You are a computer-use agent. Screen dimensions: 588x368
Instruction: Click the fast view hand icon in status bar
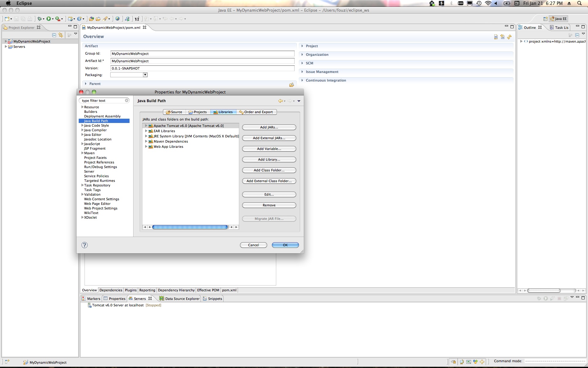coord(454,362)
